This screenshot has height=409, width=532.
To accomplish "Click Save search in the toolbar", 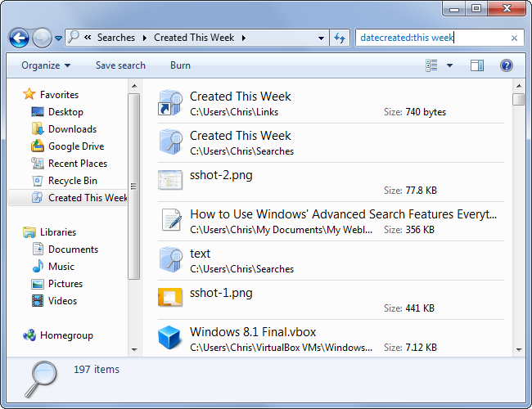I will (x=120, y=65).
